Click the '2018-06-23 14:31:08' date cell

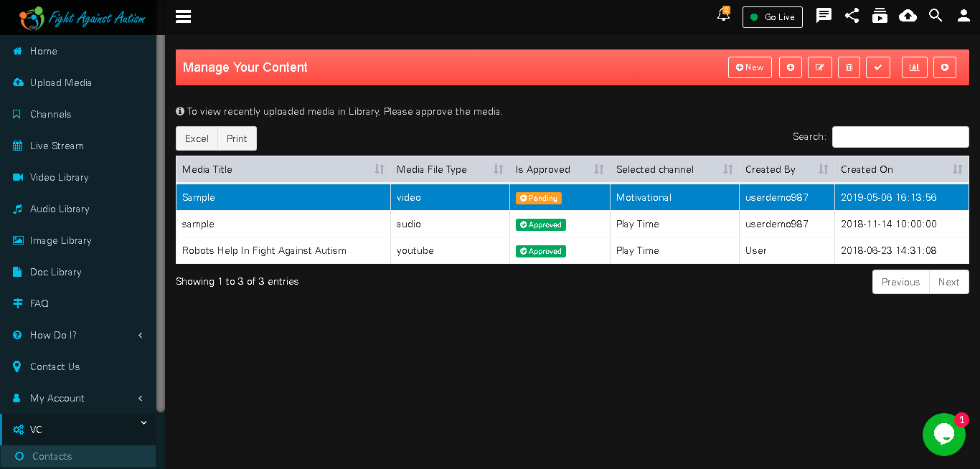pyautogui.click(x=902, y=250)
